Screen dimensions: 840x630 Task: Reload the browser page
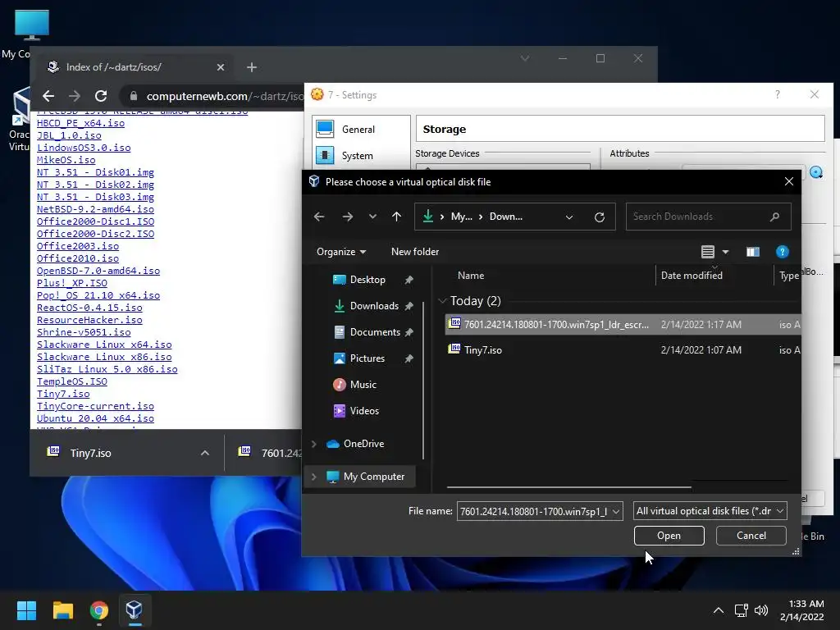[x=101, y=96]
